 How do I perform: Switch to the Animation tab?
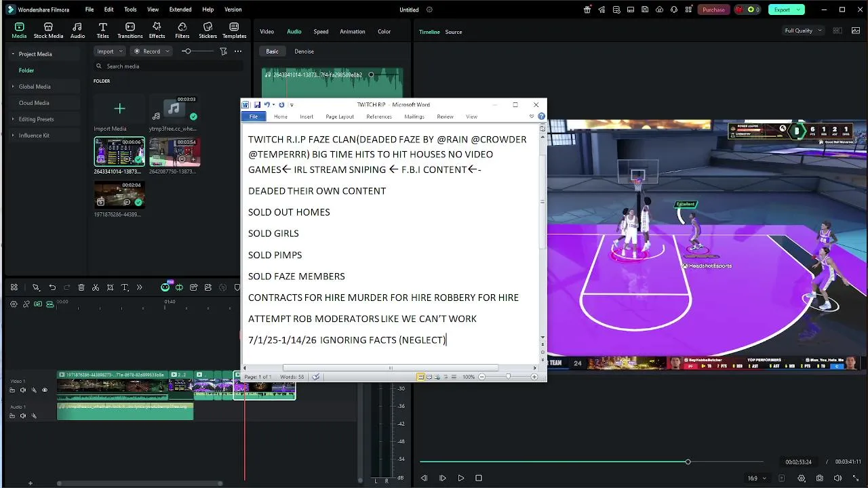352,32
